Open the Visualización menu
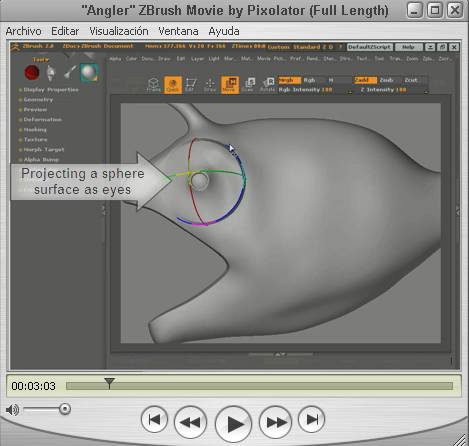 (119, 31)
